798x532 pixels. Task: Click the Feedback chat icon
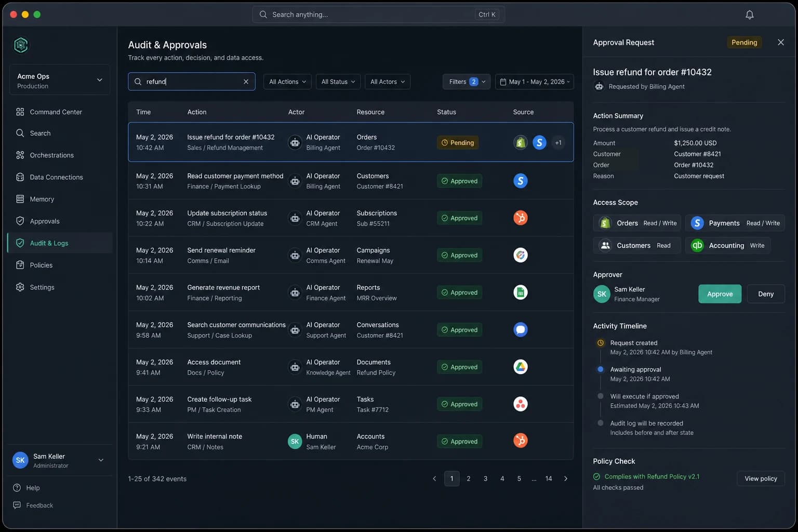(17, 506)
